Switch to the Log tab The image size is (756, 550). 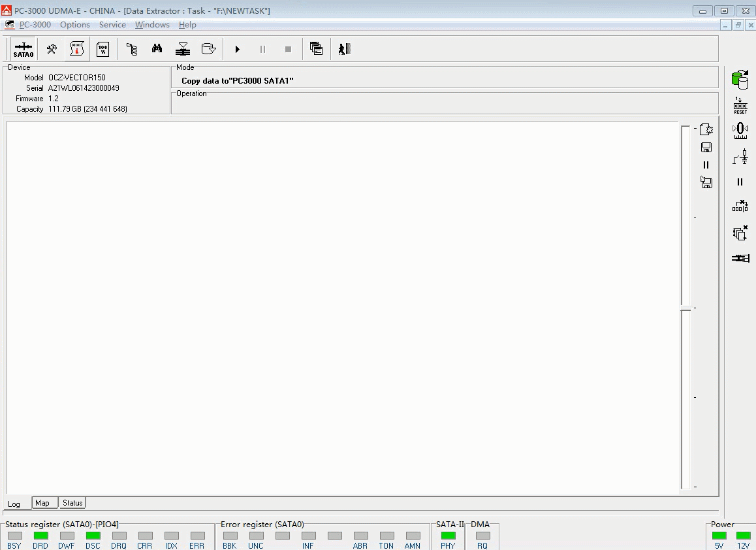point(14,504)
